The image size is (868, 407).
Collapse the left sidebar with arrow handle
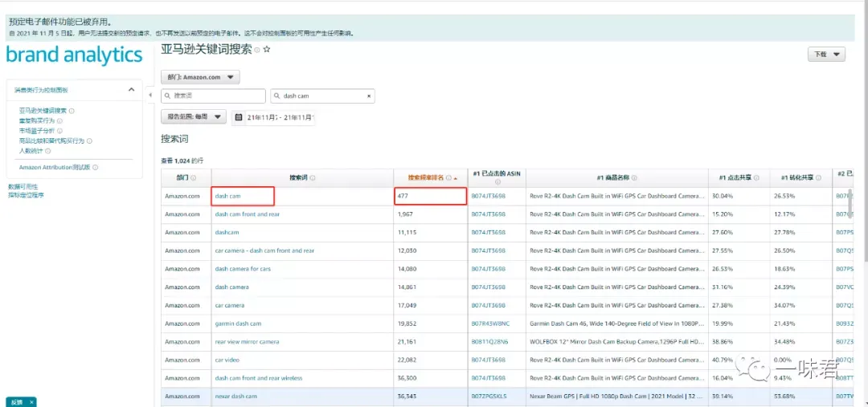pyautogui.click(x=150, y=95)
